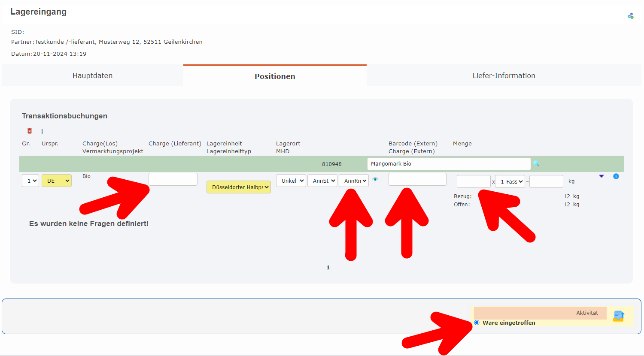Click the save activity icon at bottom right
This screenshot has height=356, width=644.
618,316
